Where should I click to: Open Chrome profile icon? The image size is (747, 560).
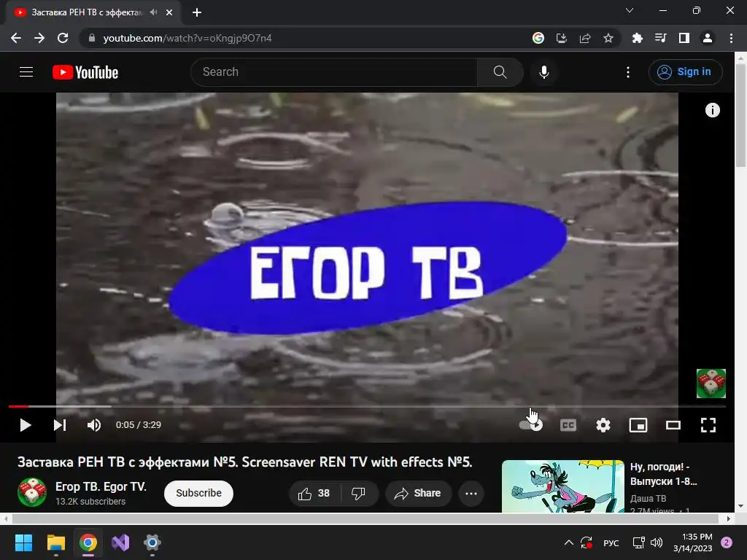[708, 38]
